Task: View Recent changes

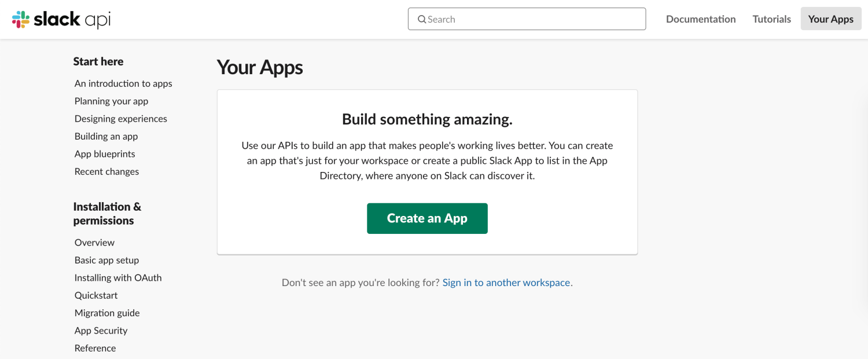Action: [x=106, y=171]
